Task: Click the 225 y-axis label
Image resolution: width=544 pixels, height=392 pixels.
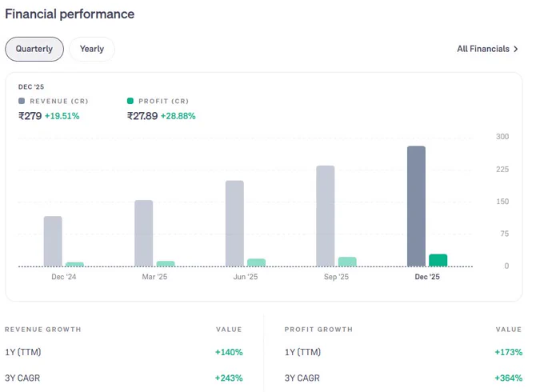Action: [502, 170]
